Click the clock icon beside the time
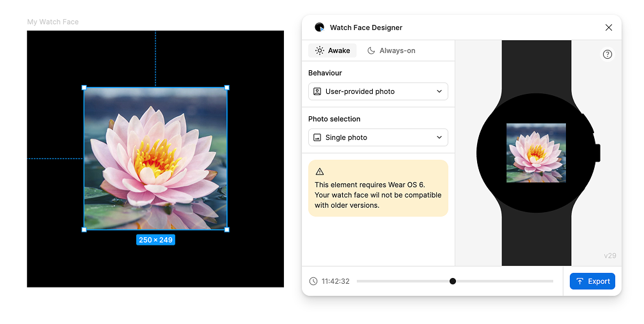This screenshot has width=644, height=324. 313,281
